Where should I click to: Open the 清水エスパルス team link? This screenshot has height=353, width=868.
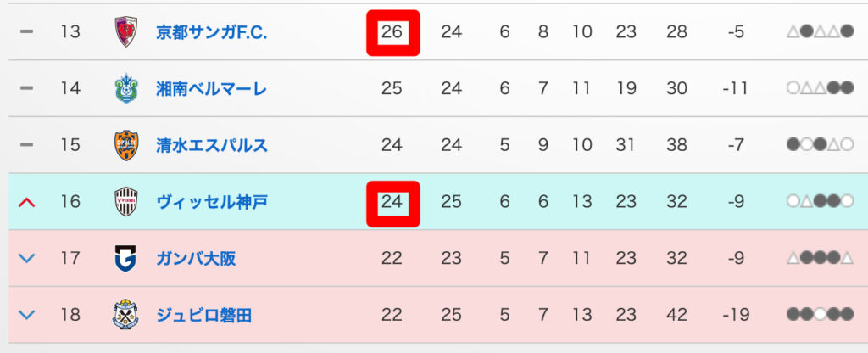(x=211, y=145)
